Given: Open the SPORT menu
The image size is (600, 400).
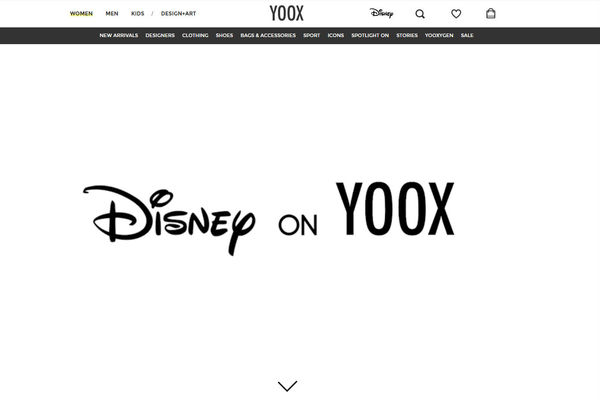Looking at the screenshot, I should [x=311, y=36].
